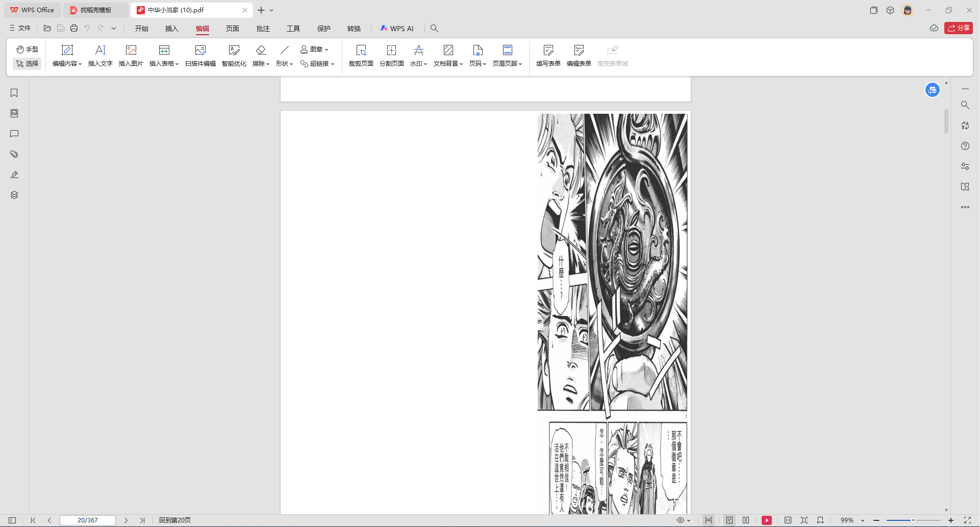Switch to single-page view in status bar
Image resolution: width=980 pixels, height=527 pixels.
[730, 520]
